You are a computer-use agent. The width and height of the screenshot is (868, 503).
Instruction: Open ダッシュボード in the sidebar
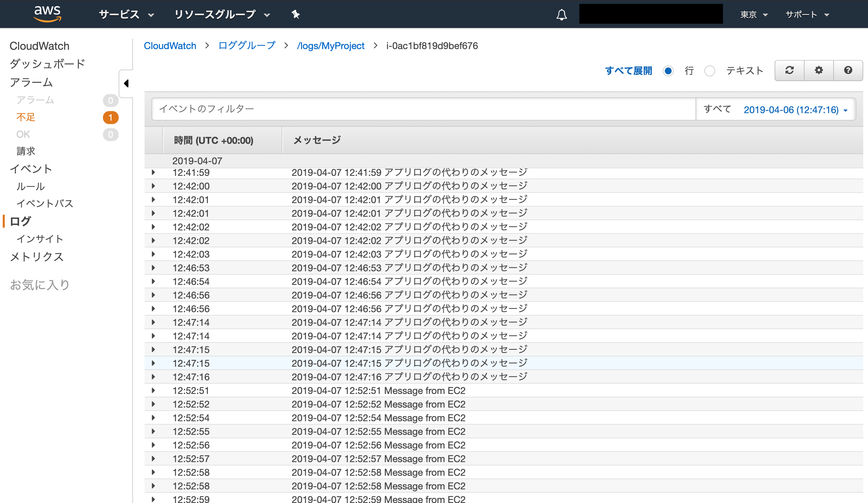(x=47, y=64)
